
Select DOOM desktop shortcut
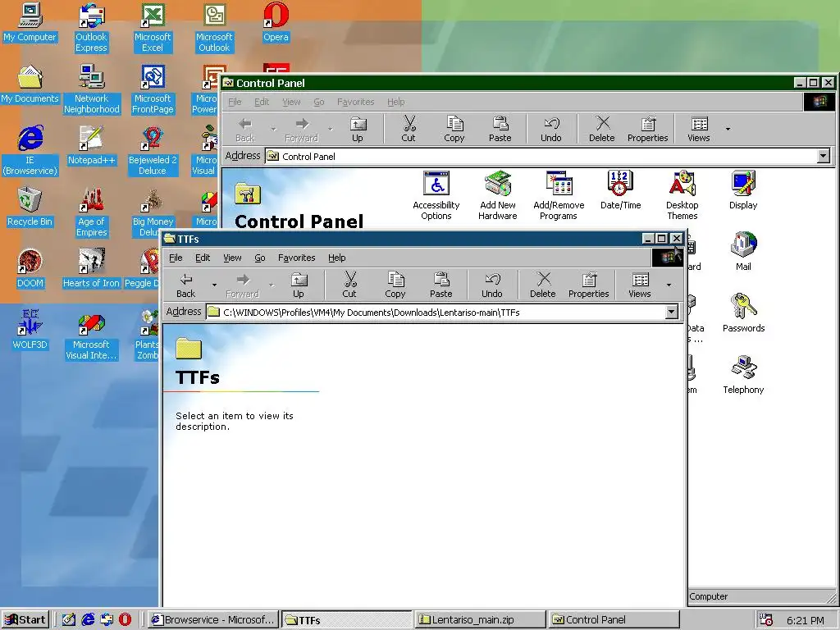tap(30, 268)
